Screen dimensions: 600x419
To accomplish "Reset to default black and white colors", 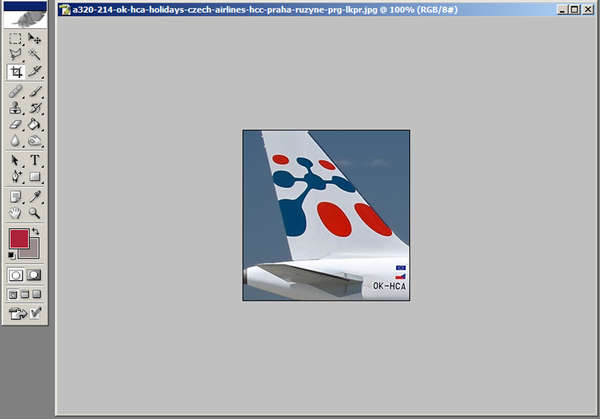I will [x=11, y=255].
